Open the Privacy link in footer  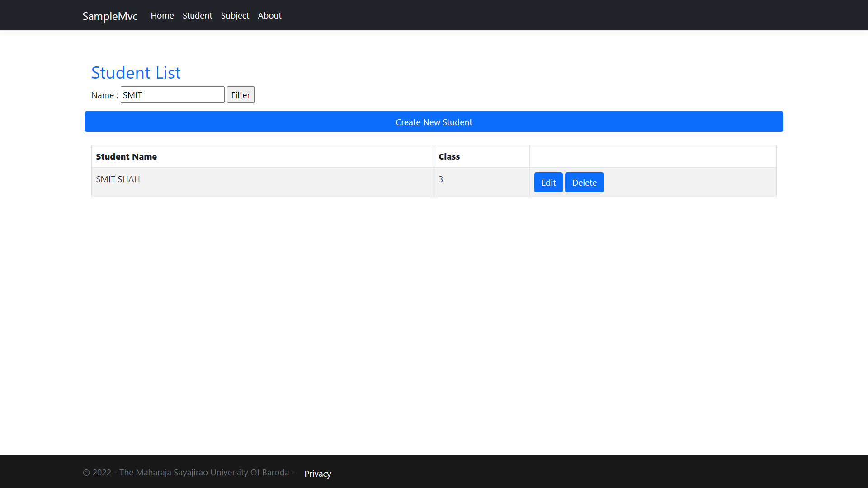(x=317, y=474)
